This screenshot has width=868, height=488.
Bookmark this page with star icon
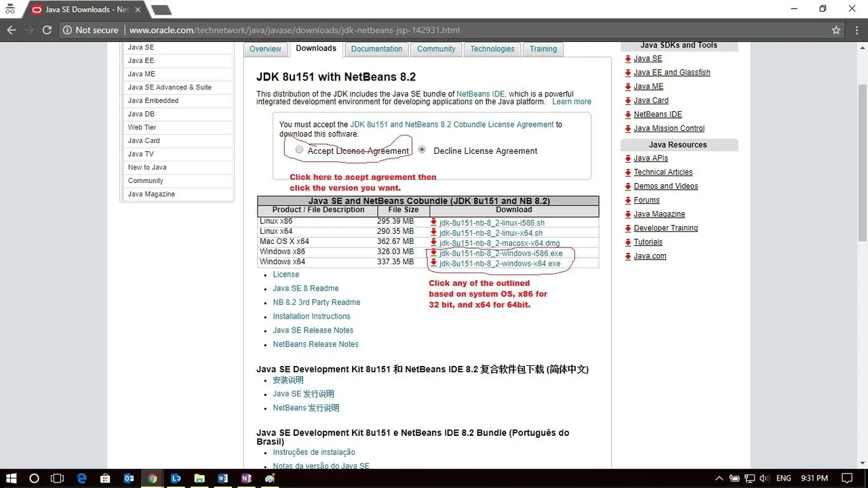tap(836, 30)
